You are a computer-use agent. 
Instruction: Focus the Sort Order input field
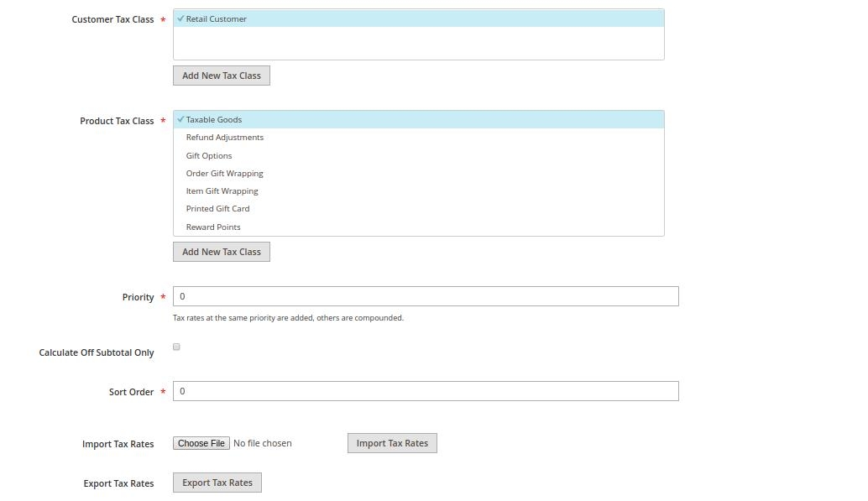(x=426, y=391)
